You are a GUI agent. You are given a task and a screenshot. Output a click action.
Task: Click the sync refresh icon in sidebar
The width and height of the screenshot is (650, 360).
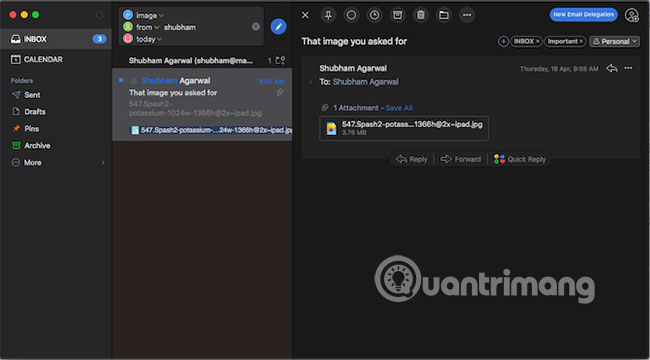99,15
